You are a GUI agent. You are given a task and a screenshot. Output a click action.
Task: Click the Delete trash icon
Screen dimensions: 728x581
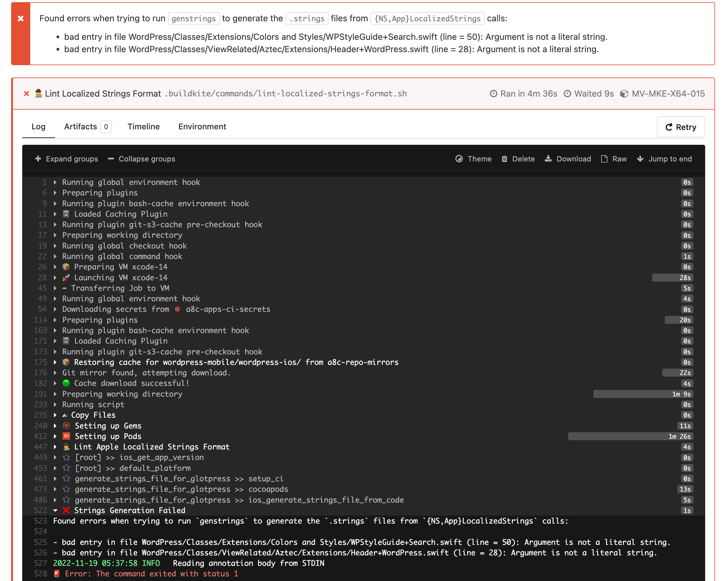click(504, 159)
